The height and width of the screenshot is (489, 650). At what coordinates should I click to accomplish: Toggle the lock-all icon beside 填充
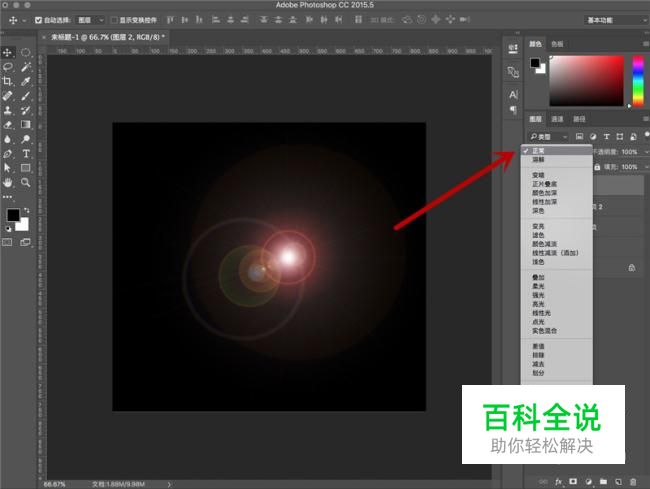pyautogui.click(x=597, y=167)
